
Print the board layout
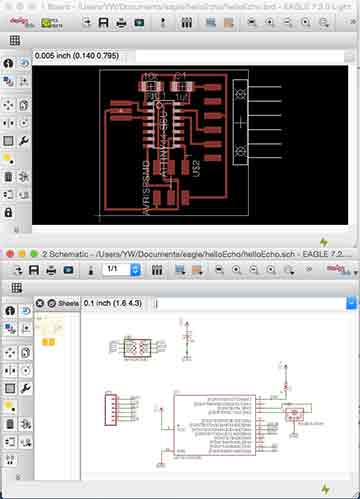[x=121, y=23]
